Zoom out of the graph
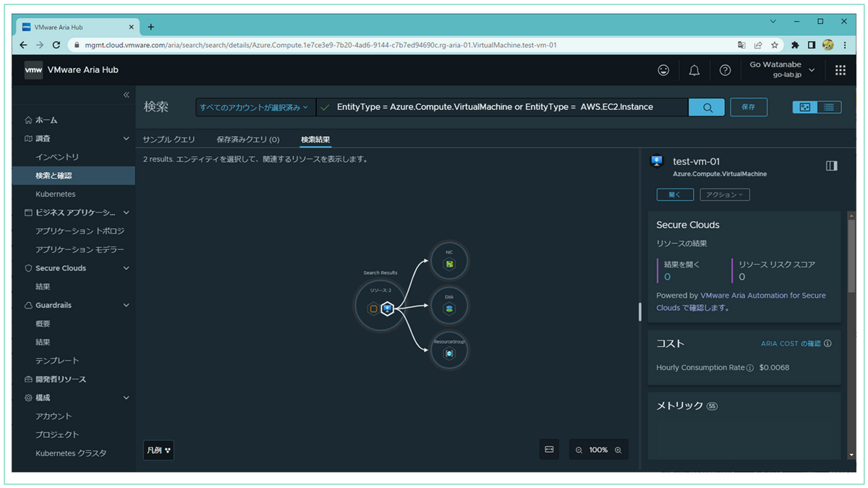The height and width of the screenshot is (488, 868). click(579, 450)
